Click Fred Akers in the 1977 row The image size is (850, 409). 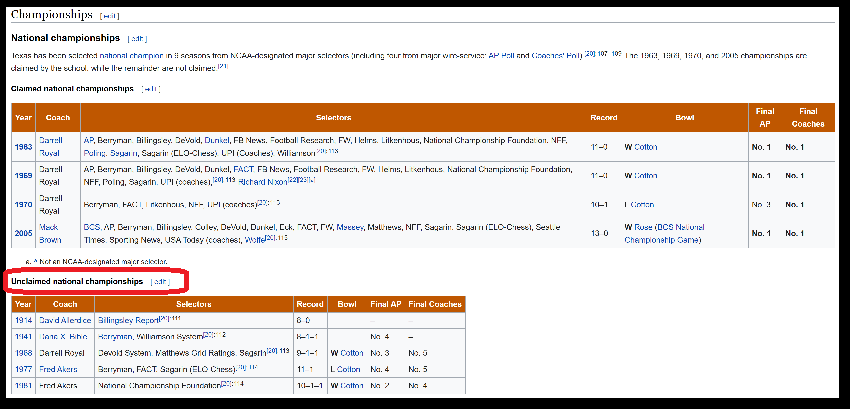pyautogui.click(x=56, y=368)
